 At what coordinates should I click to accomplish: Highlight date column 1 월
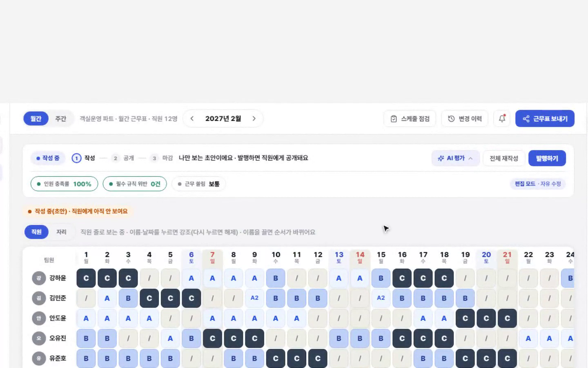(86, 258)
